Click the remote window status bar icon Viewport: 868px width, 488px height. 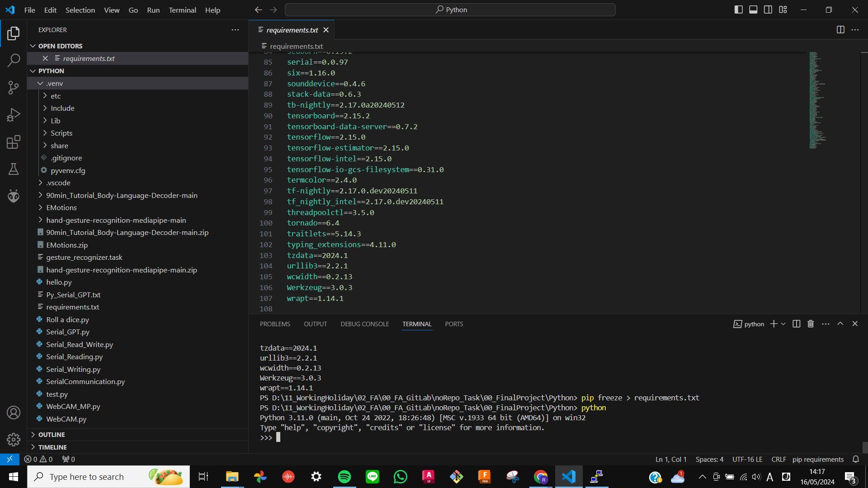(x=9, y=459)
